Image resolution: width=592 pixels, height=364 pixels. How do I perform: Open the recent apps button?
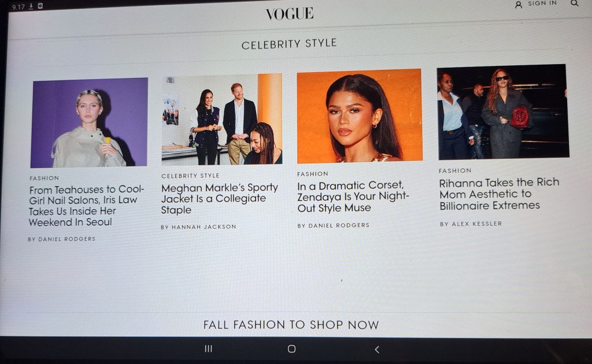point(208,348)
